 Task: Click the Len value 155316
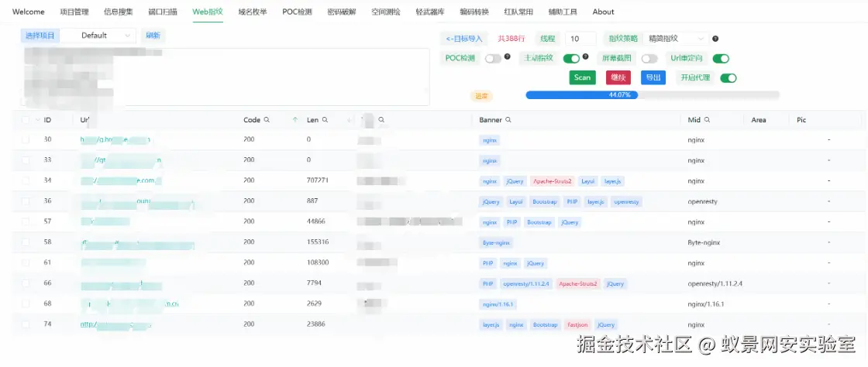coord(318,242)
